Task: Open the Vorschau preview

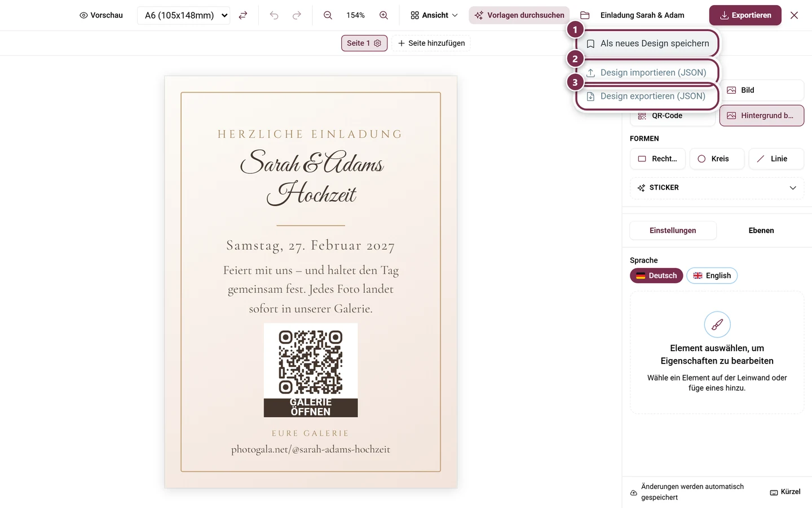Action: click(101, 15)
